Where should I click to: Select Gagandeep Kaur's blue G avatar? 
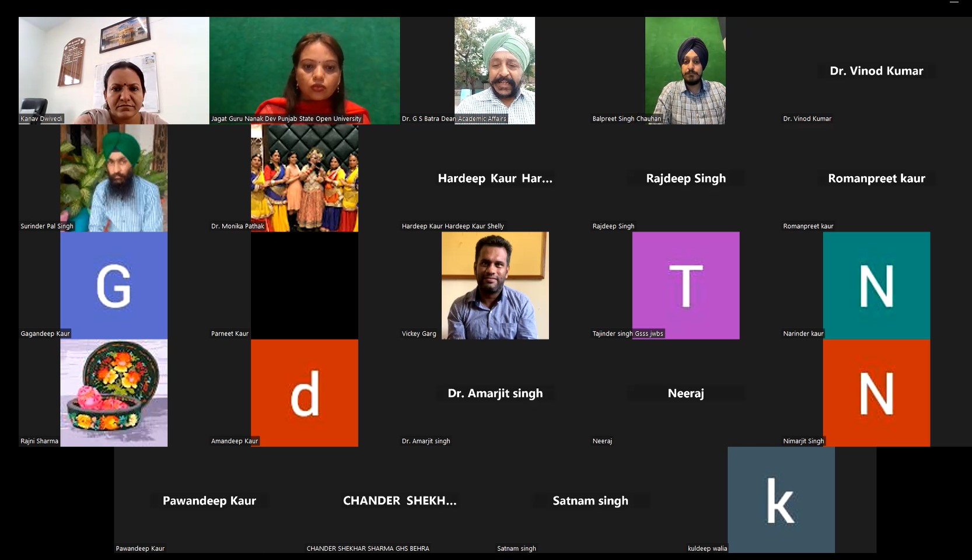pyautogui.click(x=114, y=286)
